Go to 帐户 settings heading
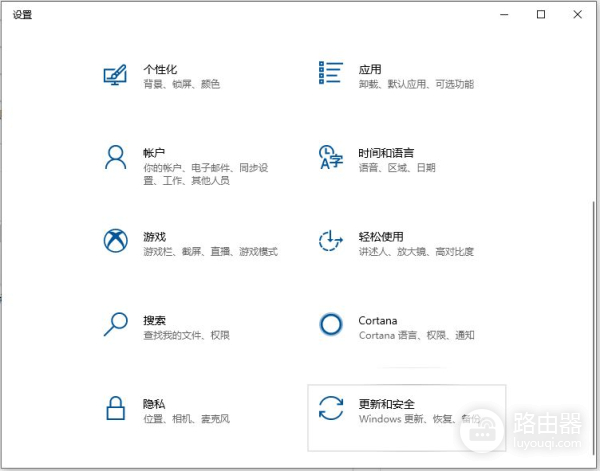 [154, 153]
